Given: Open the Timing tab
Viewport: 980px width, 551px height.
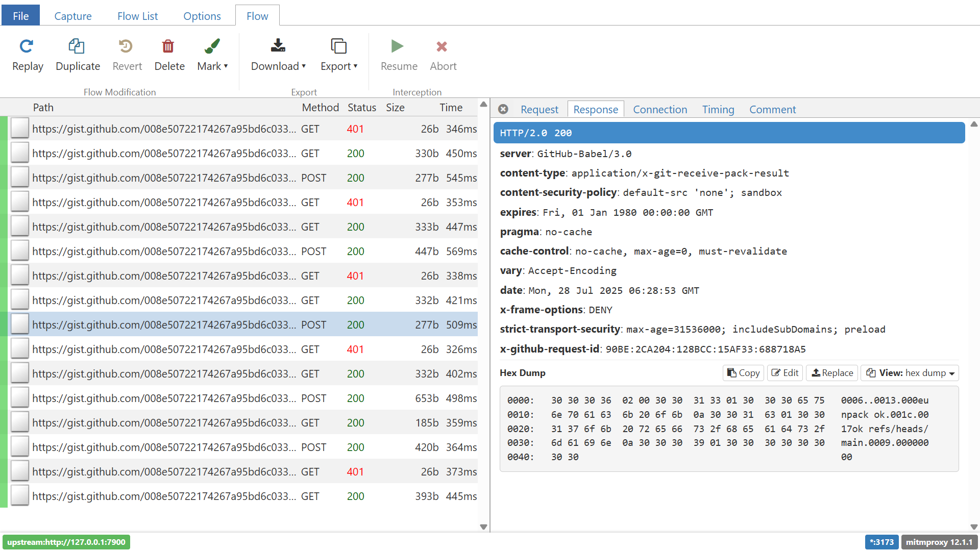Looking at the screenshot, I should [x=718, y=109].
